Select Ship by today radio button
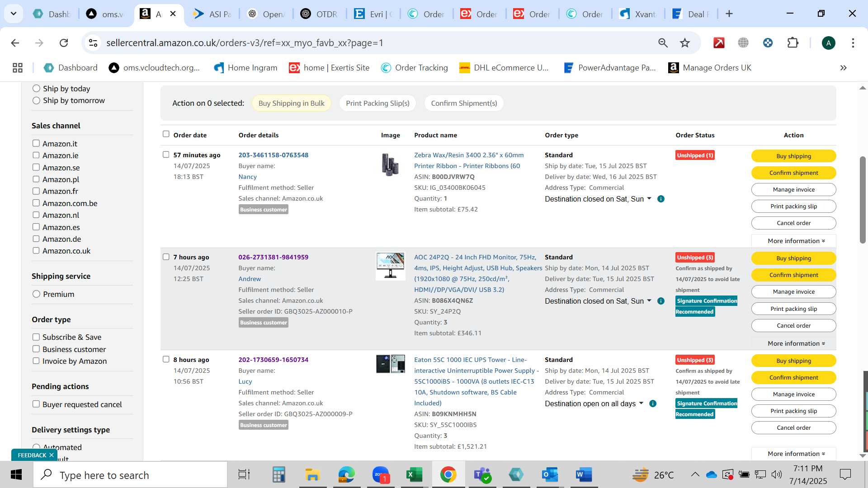This screenshot has width=868, height=488. click(36, 89)
